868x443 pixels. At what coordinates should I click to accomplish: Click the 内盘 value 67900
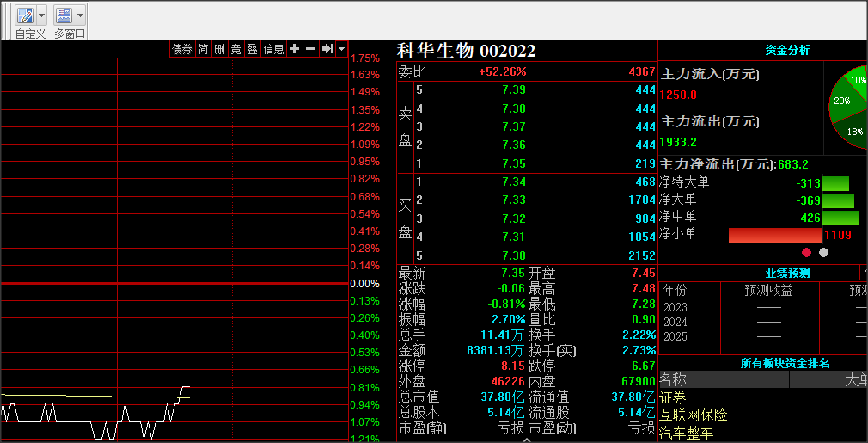pos(639,382)
